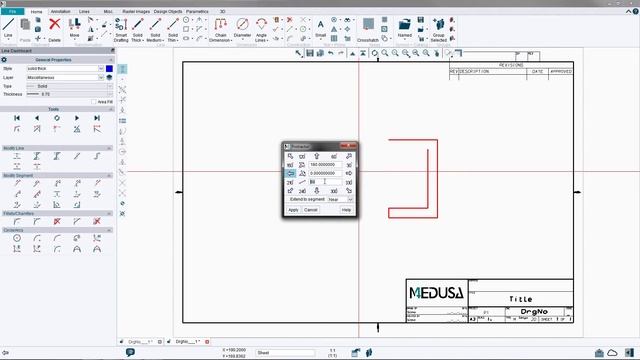Click Help in Protractor dialog
The image size is (640, 360).
click(346, 210)
